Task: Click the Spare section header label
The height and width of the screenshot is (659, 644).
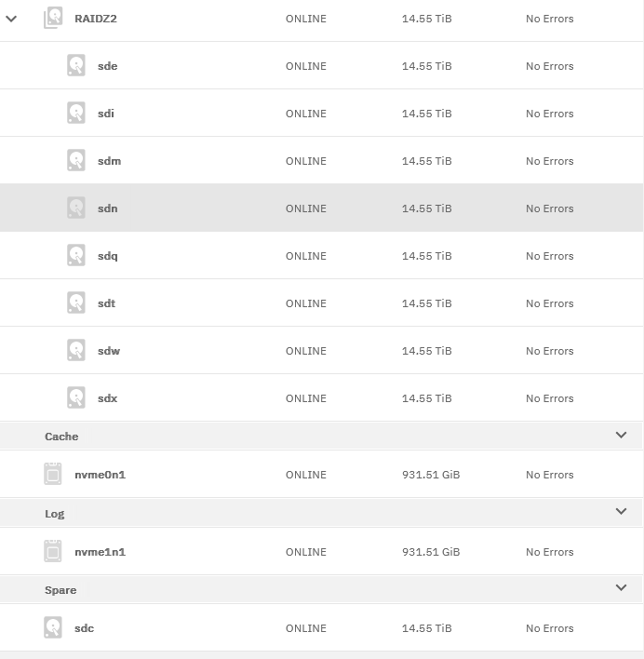Action: (60, 590)
